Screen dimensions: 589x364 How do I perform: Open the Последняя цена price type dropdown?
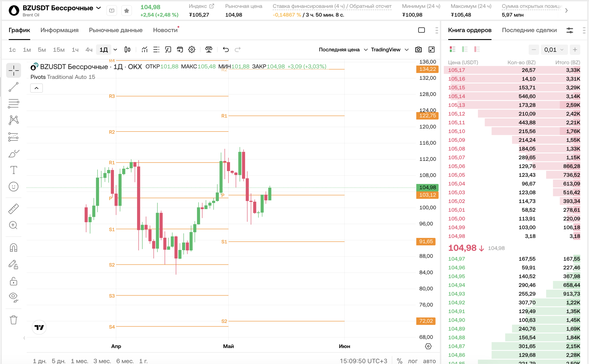[x=343, y=50]
